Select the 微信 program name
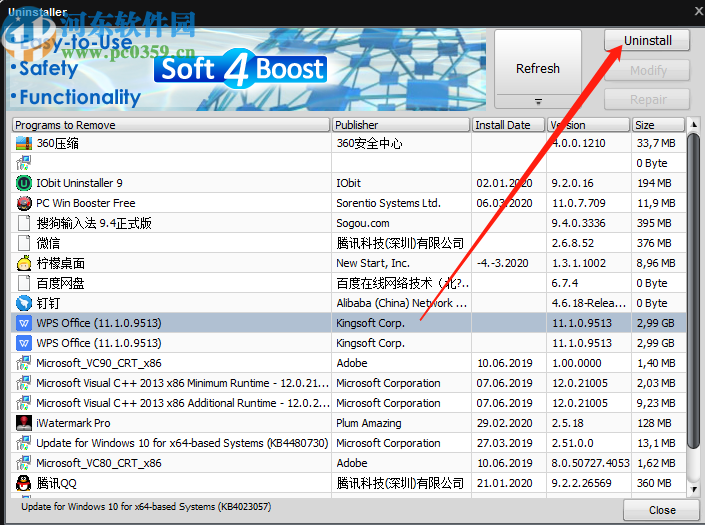This screenshot has width=705, height=525. (48, 243)
